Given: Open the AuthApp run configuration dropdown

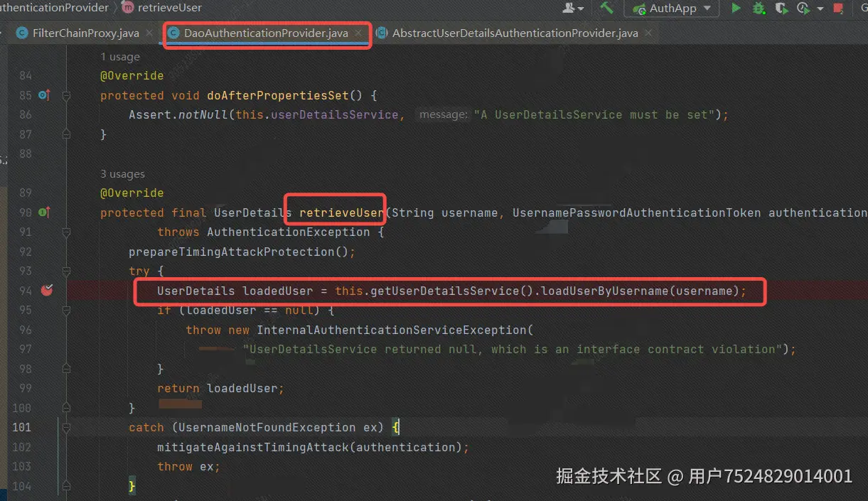Looking at the screenshot, I should [672, 9].
